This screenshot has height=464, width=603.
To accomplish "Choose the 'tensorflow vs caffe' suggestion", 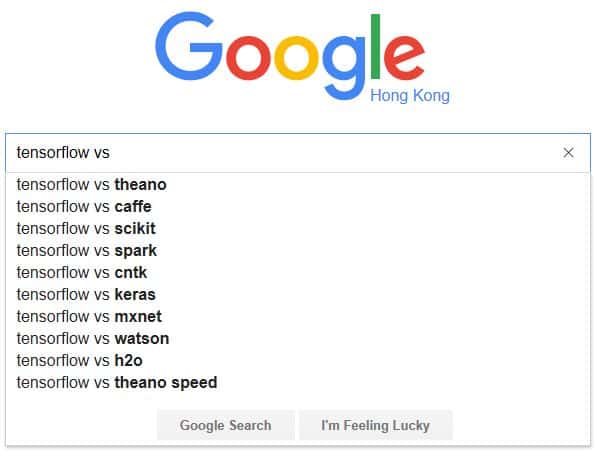I will point(84,207).
